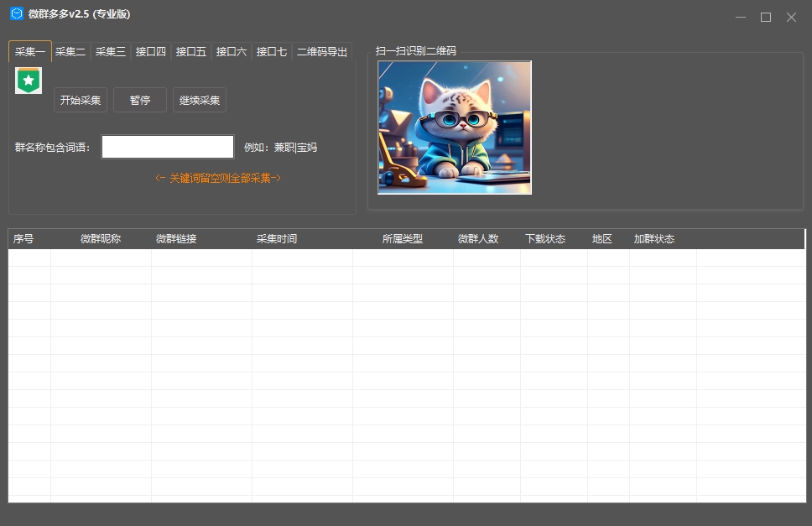Select the 接口四 tab
Image resolution: width=812 pixels, height=526 pixels.
(x=151, y=52)
